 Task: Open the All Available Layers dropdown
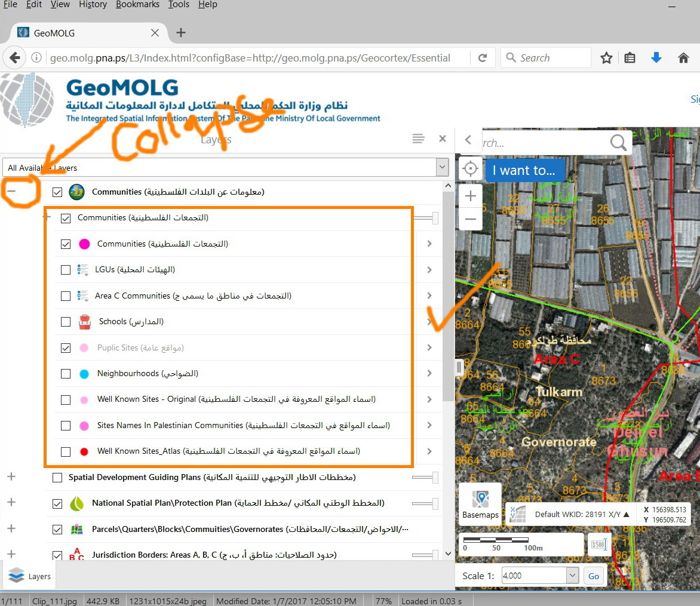[442, 167]
